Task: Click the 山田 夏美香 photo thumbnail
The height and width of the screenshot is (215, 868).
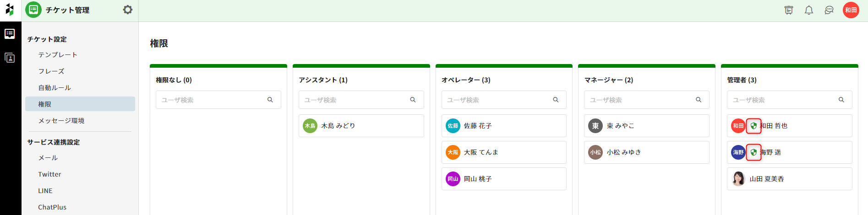Action: [x=738, y=179]
